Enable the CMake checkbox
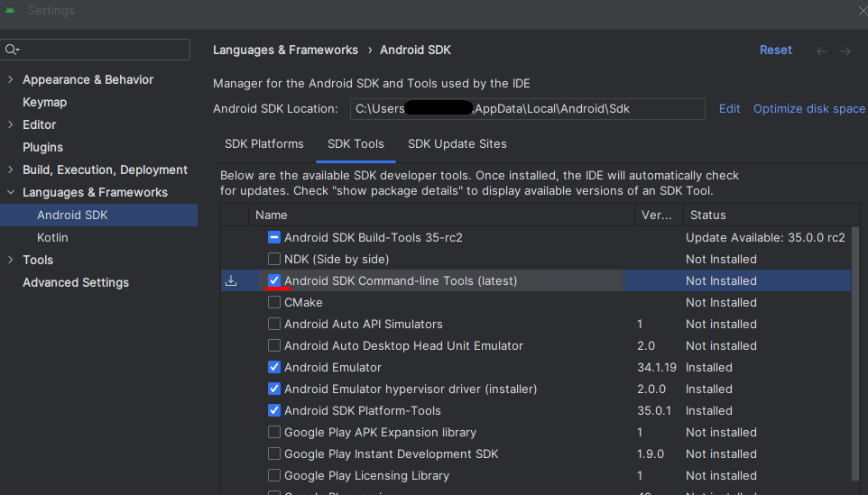Viewport: 868px width, 495px height. coord(274,302)
